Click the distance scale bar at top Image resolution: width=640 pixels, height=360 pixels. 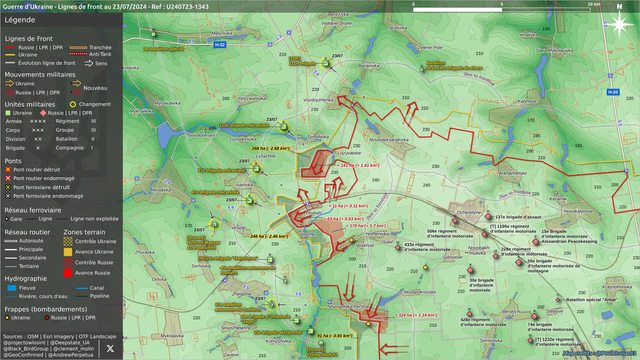pyautogui.click(x=502, y=9)
